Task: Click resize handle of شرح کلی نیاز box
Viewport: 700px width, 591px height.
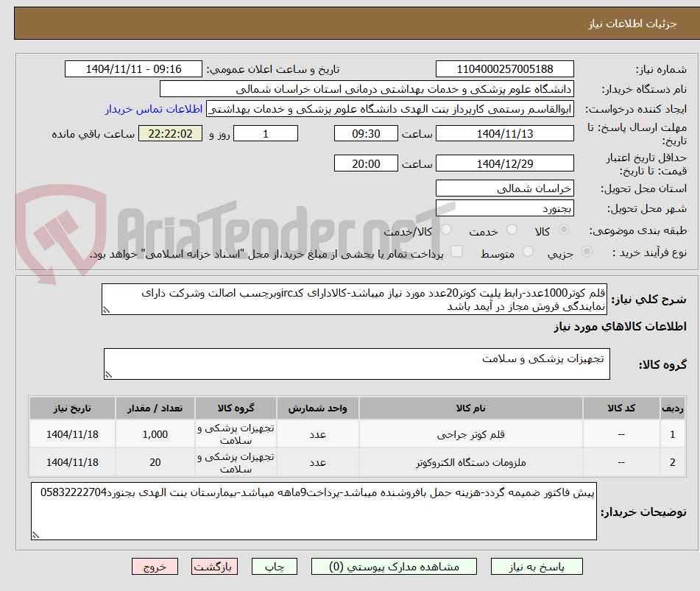Action: 106,310
